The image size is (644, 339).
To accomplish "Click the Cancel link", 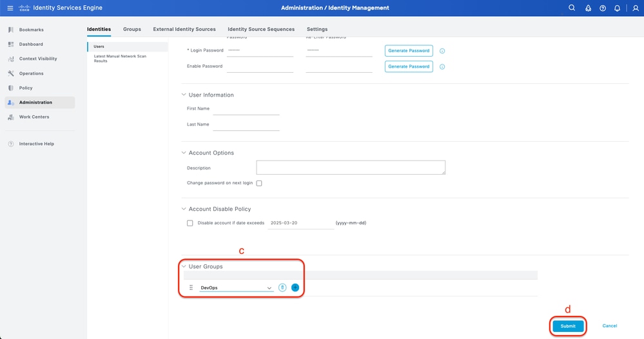I will tap(609, 326).
